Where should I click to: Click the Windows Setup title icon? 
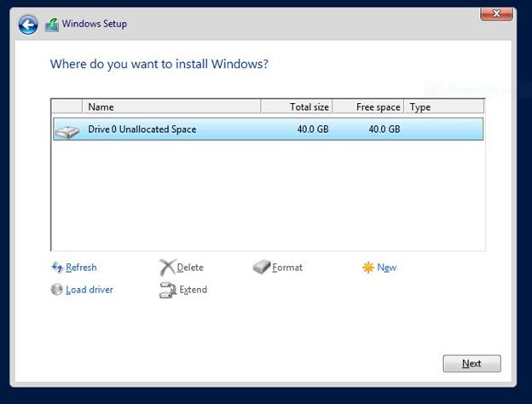[52, 25]
